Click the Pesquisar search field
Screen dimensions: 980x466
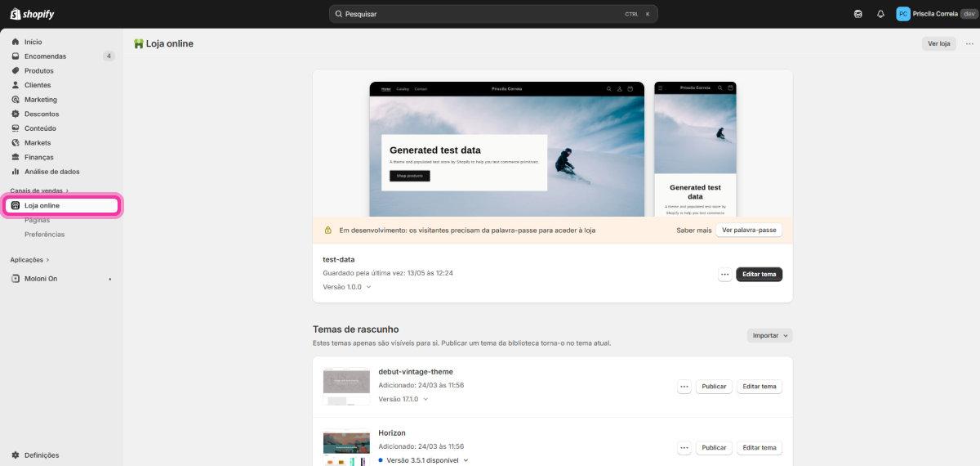(493, 14)
